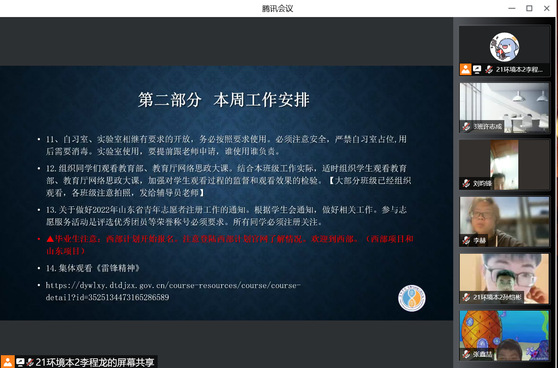Click the orange host icon in first participant tile
This screenshot has width=558, height=368.
[465, 69]
